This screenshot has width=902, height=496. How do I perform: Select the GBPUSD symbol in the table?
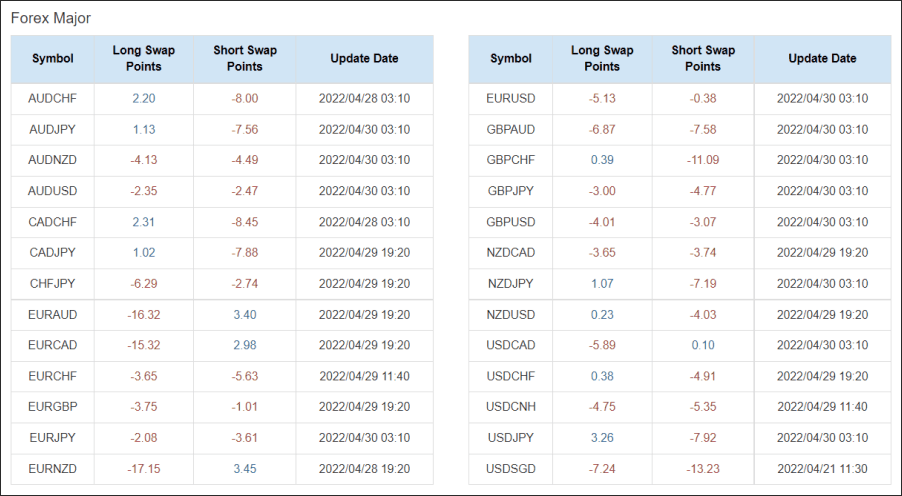[x=510, y=222]
